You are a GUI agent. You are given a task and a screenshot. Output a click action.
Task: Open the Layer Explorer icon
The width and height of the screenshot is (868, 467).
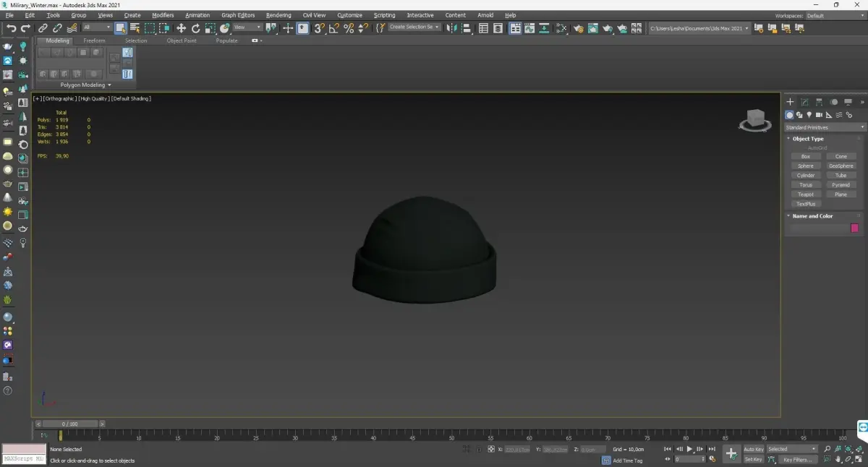[x=498, y=28]
